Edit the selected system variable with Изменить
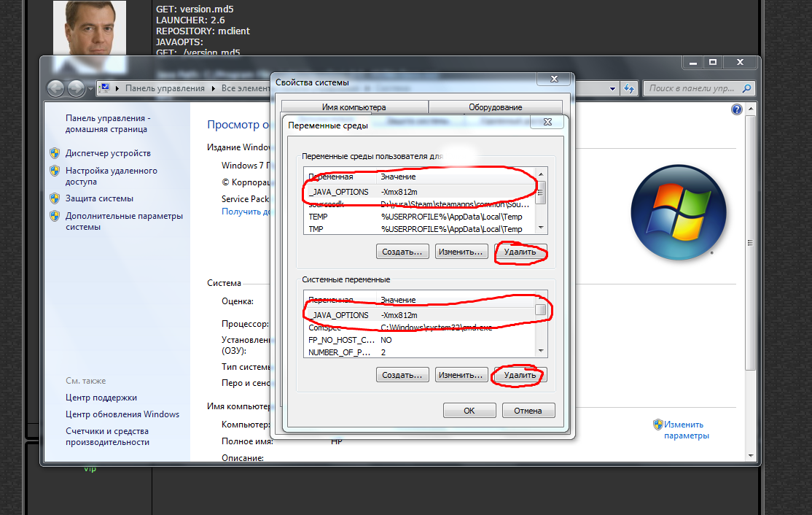Image resolution: width=812 pixels, height=515 pixels. click(x=461, y=375)
